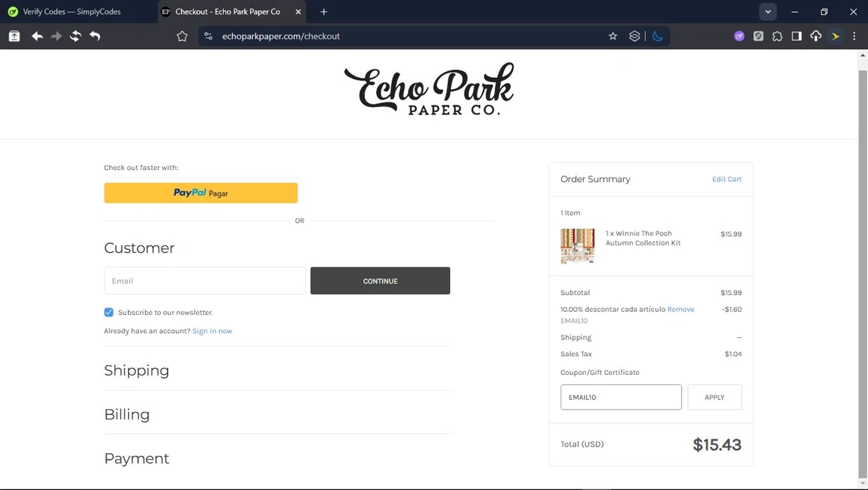This screenshot has width=868, height=490.
Task: Click the reload page icon
Action: click(x=75, y=36)
